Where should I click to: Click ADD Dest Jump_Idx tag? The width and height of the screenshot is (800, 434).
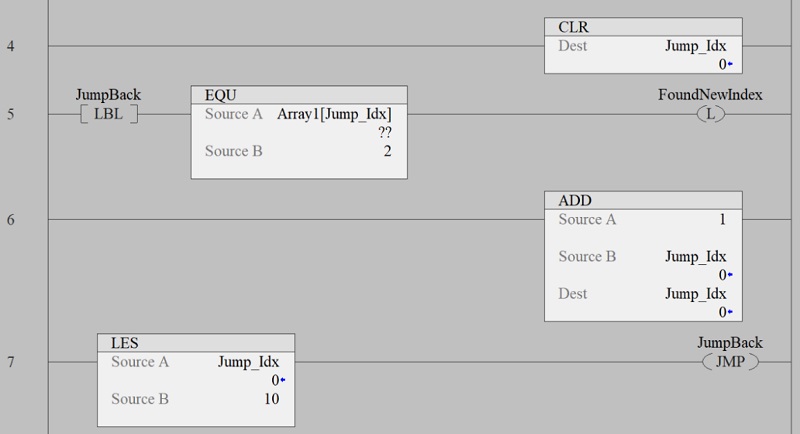point(695,294)
